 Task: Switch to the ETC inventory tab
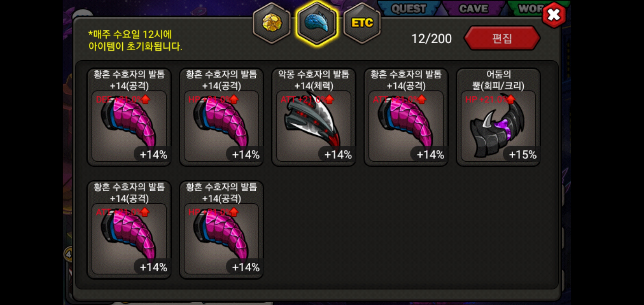tap(362, 23)
